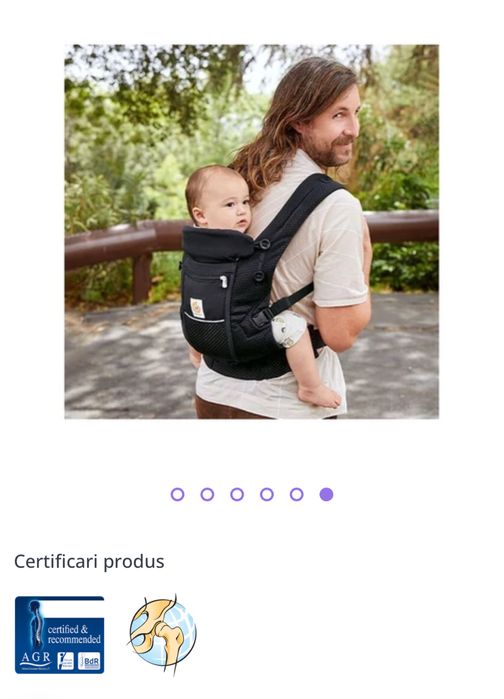Click the spine figure on the AGR badge
This screenshot has width=504, height=699.
click(35, 625)
